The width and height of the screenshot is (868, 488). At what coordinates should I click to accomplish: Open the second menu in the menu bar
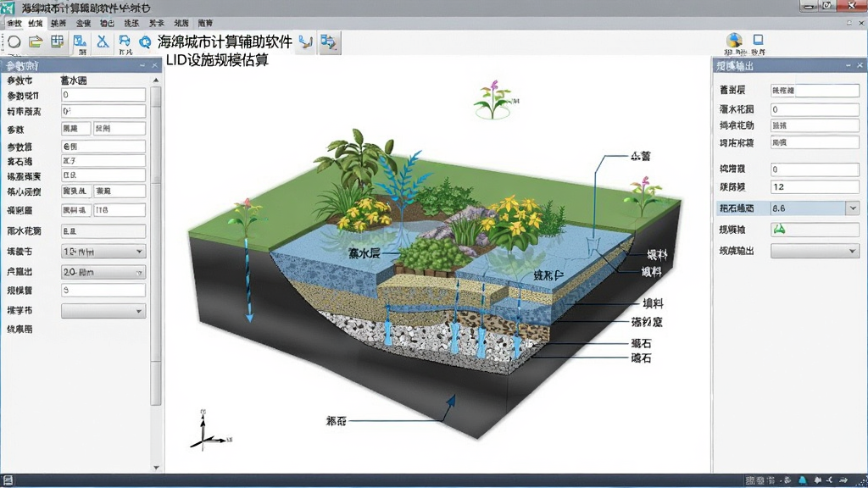pos(36,23)
